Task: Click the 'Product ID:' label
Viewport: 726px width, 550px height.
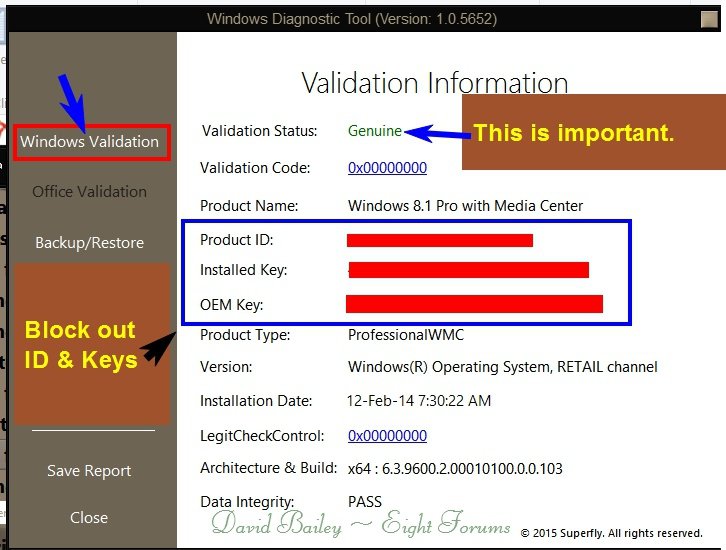Action: coord(237,240)
